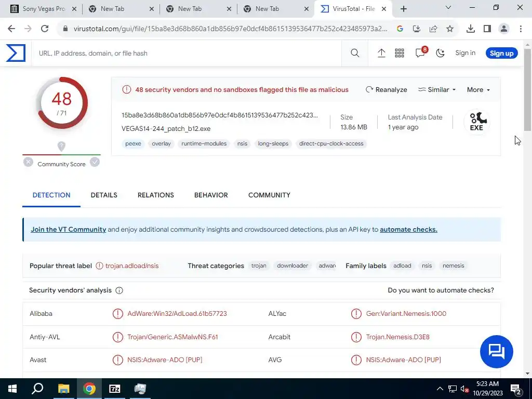
Task: Click the Security vendors' analysis info icon
Action: pyautogui.click(x=119, y=290)
